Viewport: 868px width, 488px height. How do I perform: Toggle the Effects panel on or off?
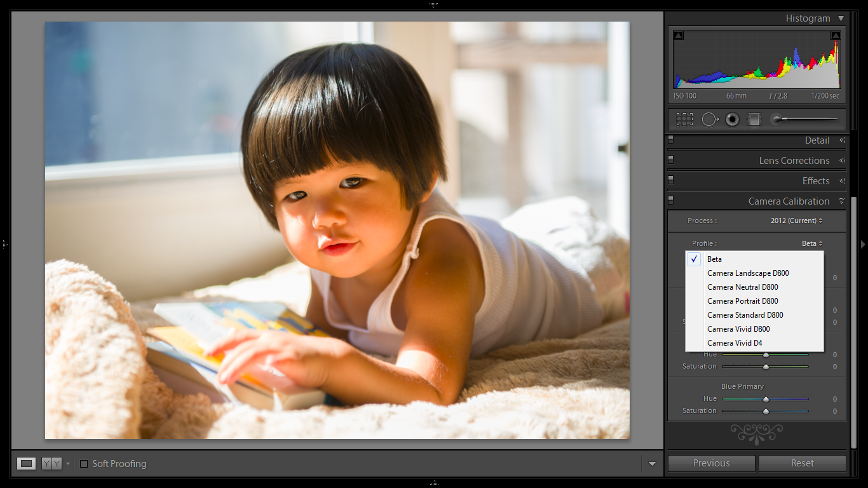click(x=670, y=180)
